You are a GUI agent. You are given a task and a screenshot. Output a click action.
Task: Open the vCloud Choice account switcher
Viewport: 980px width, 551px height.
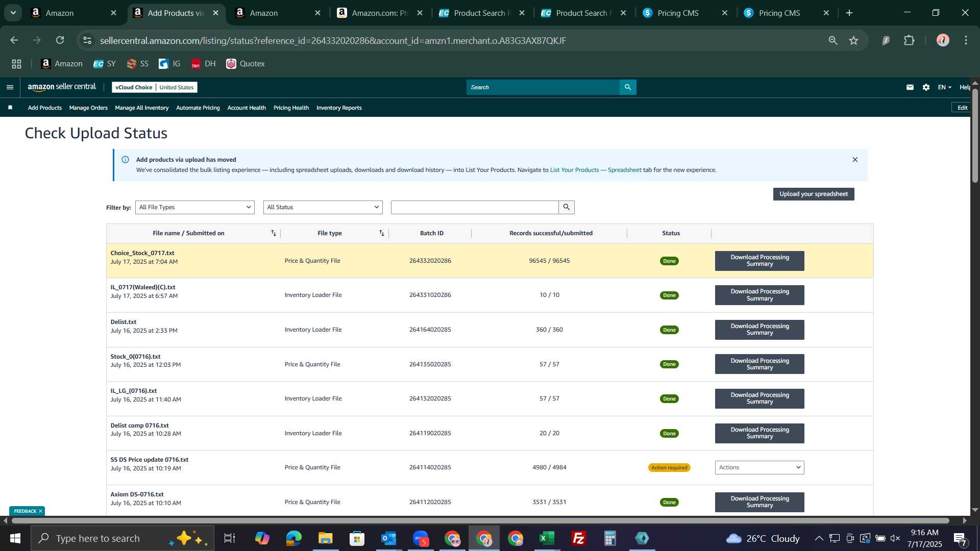pos(155,87)
